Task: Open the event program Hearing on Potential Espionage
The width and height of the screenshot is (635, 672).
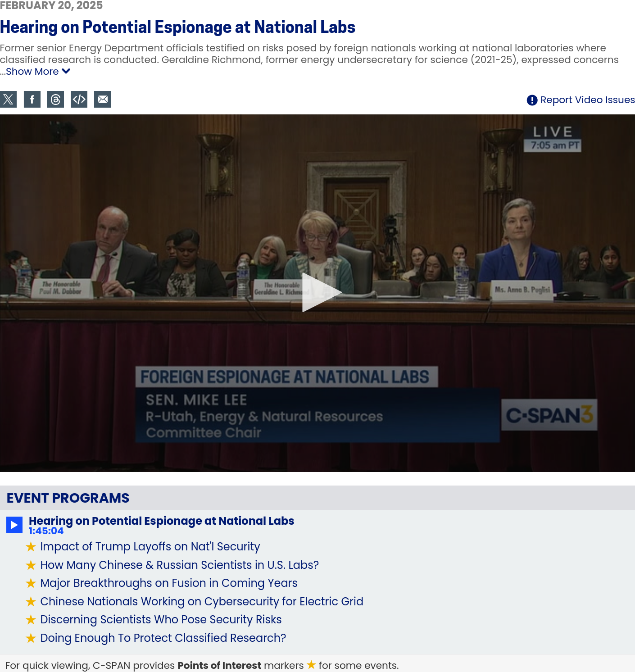Action: pyautogui.click(x=161, y=521)
